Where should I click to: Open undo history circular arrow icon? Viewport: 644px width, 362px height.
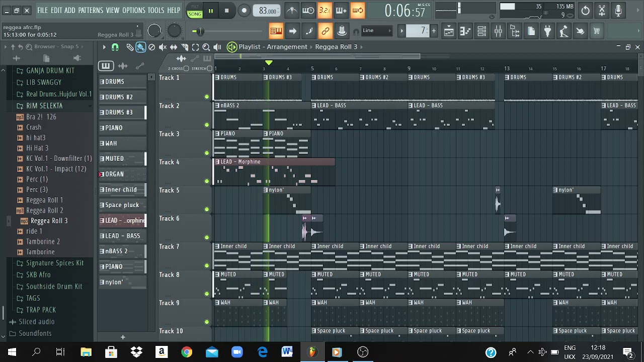[x=586, y=10]
